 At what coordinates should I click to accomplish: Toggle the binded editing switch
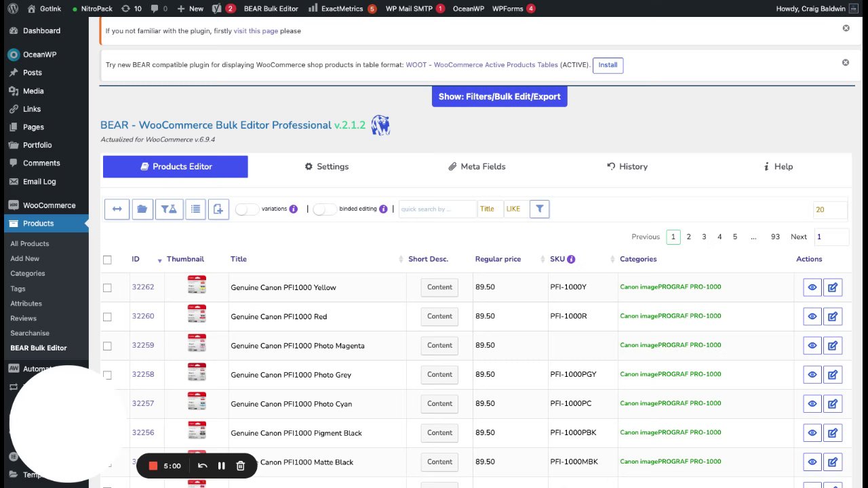point(325,209)
